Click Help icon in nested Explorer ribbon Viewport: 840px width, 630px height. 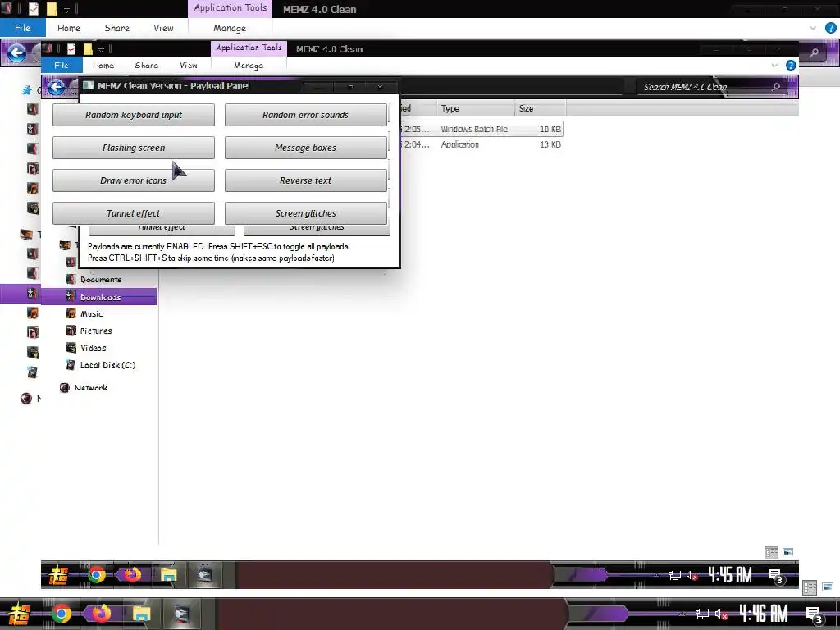point(791,65)
